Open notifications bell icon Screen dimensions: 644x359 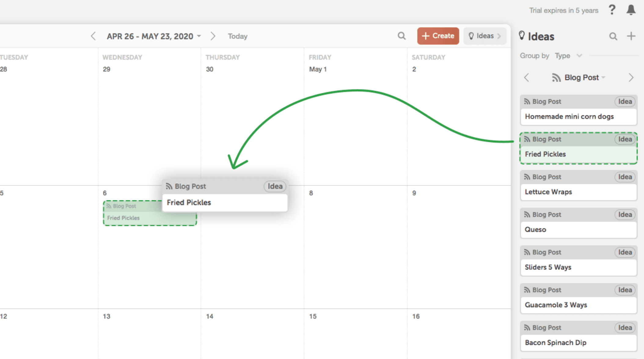(631, 10)
